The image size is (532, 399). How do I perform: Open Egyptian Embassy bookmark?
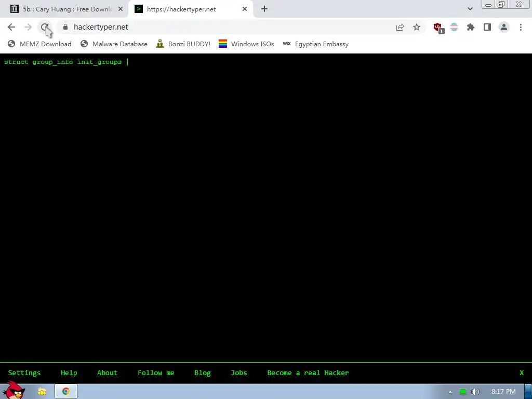pyautogui.click(x=315, y=44)
